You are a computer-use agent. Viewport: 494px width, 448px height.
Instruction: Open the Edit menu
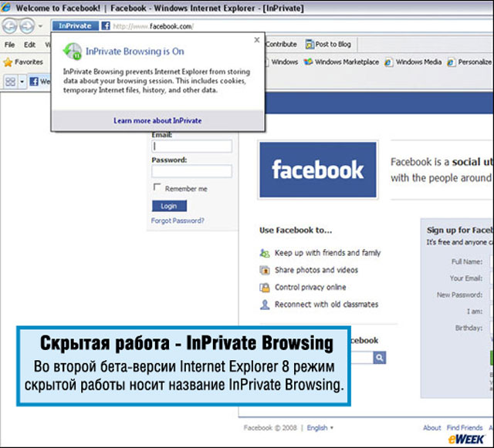(x=29, y=45)
